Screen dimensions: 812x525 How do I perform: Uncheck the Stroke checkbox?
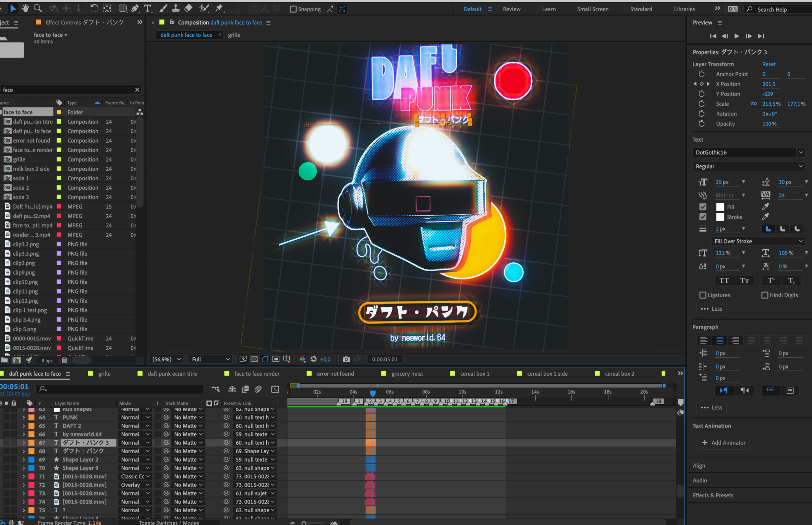[x=703, y=217]
